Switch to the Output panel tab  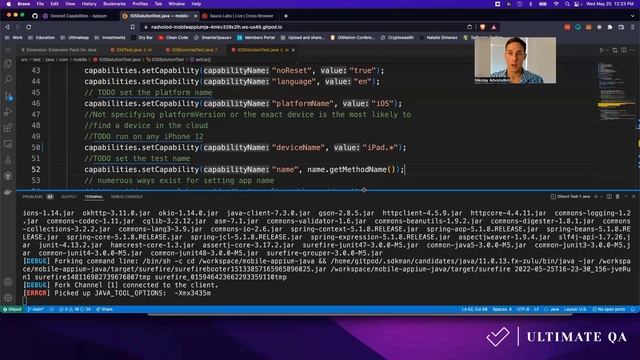(69, 197)
